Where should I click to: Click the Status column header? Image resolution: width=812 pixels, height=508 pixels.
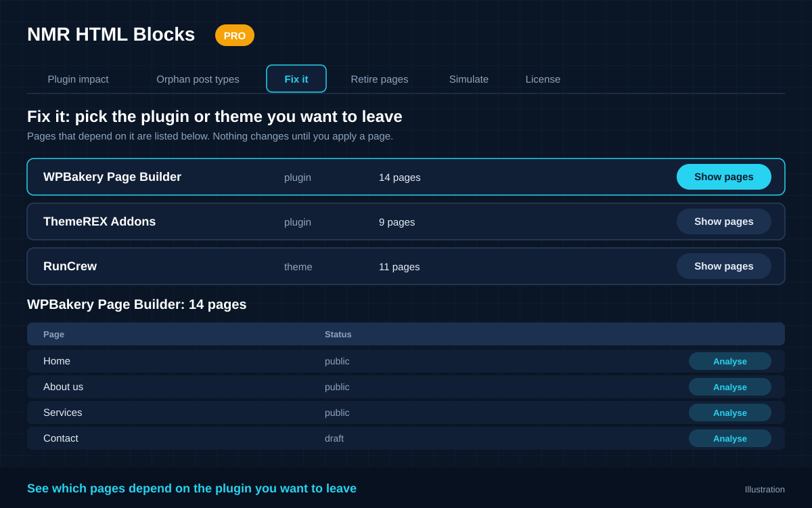(338, 334)
